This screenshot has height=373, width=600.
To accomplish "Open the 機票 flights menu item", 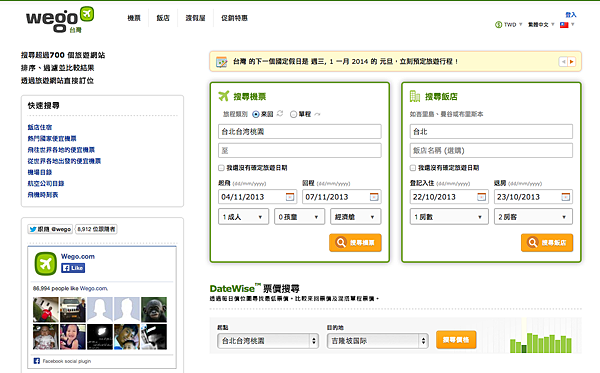I will point(134,18).
